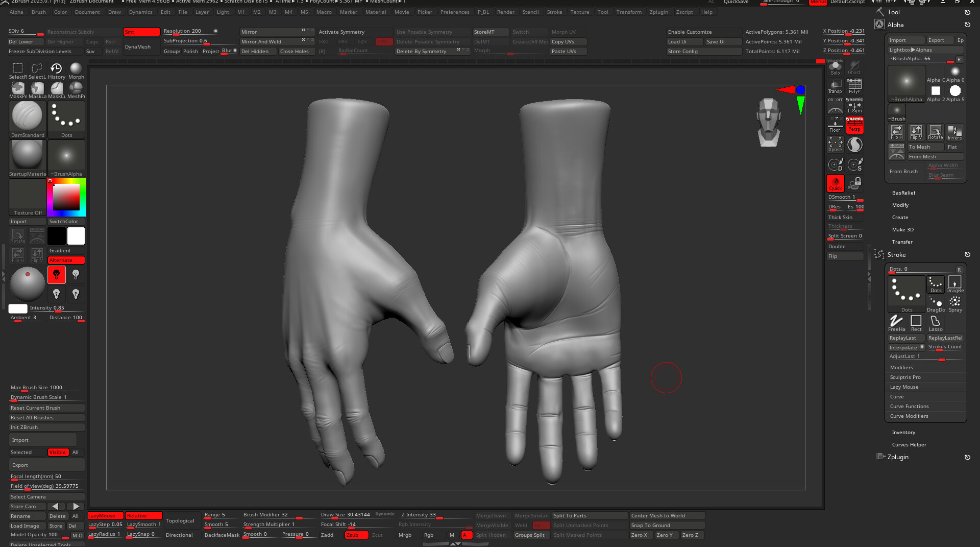980x547 pixels.
Task: Toggle the Floor grid icon
Action: 835,125
